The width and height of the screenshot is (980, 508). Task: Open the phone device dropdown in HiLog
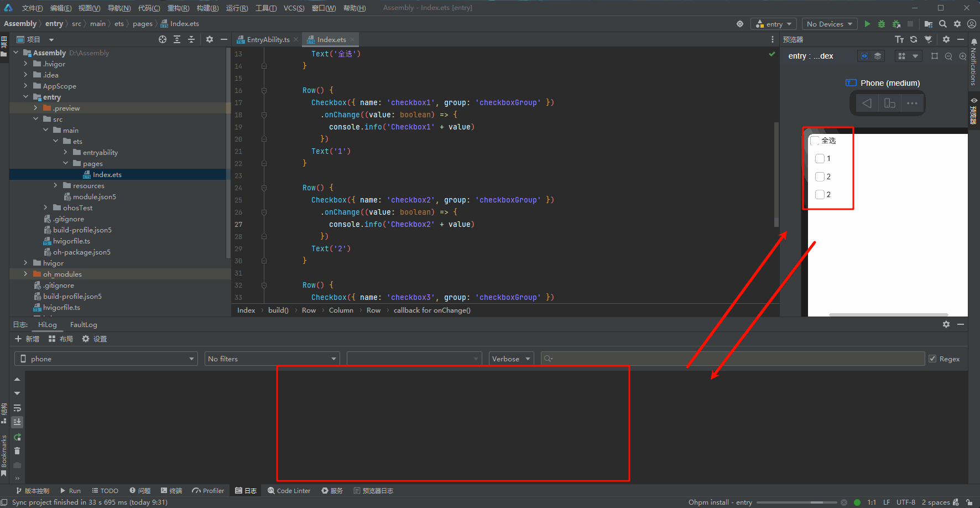click(x=106, y=359)
